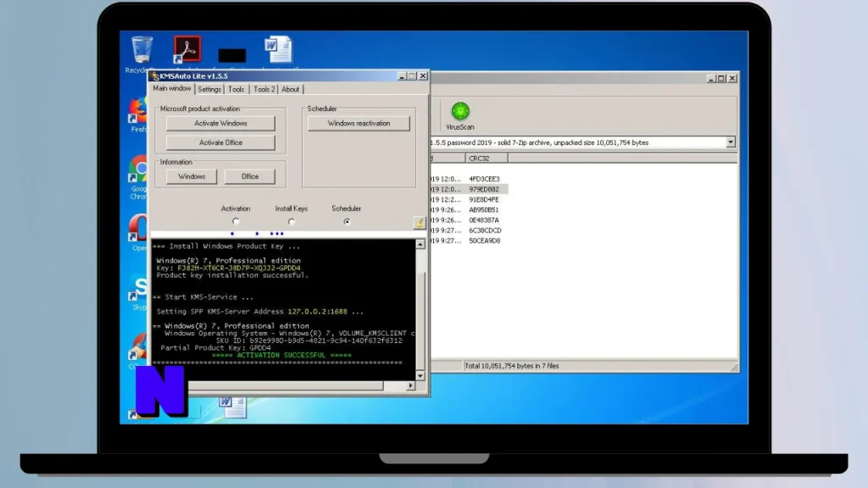Select the Scheduler radio button
868x488 pixels.
[x=347, y=221]
